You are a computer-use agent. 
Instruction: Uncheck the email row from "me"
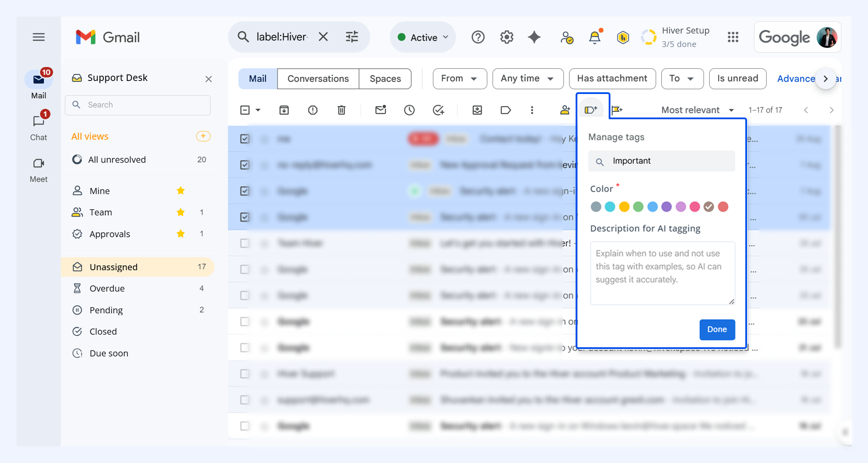pos(245,139)
